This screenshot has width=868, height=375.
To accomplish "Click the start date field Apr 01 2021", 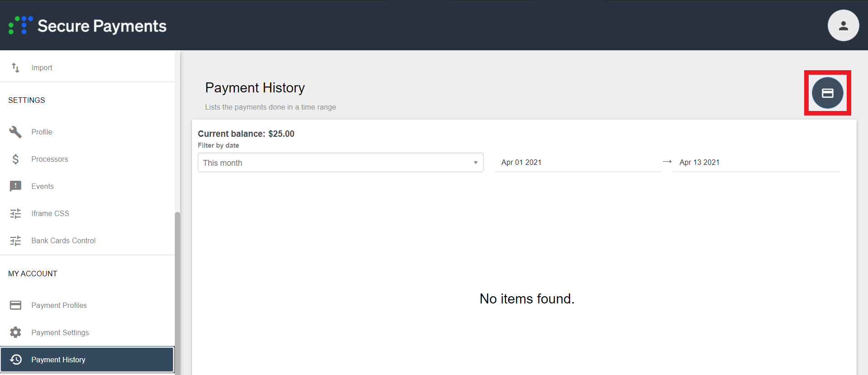I will click(578, 162).
